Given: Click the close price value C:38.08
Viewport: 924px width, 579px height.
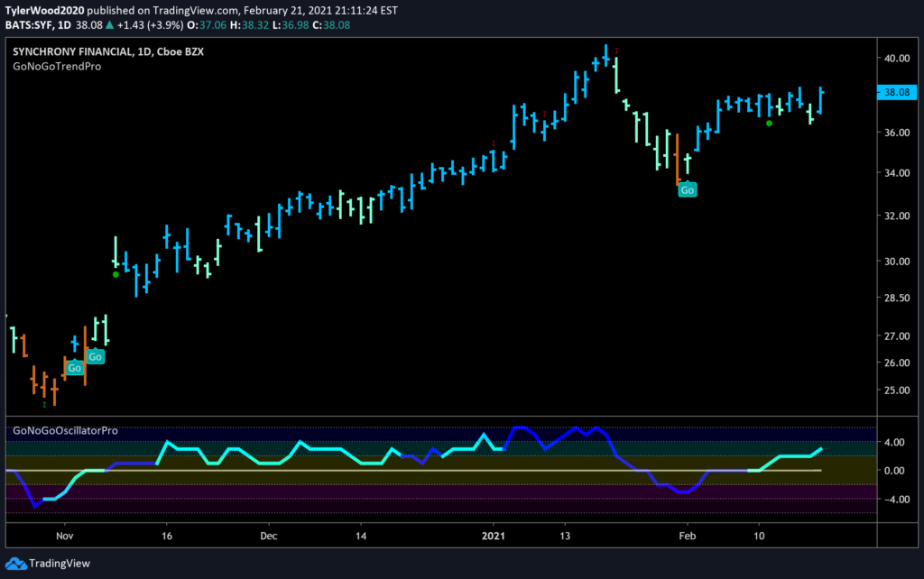Looking at the screenshot, I should pyautogui.click(x=331, y=25).
